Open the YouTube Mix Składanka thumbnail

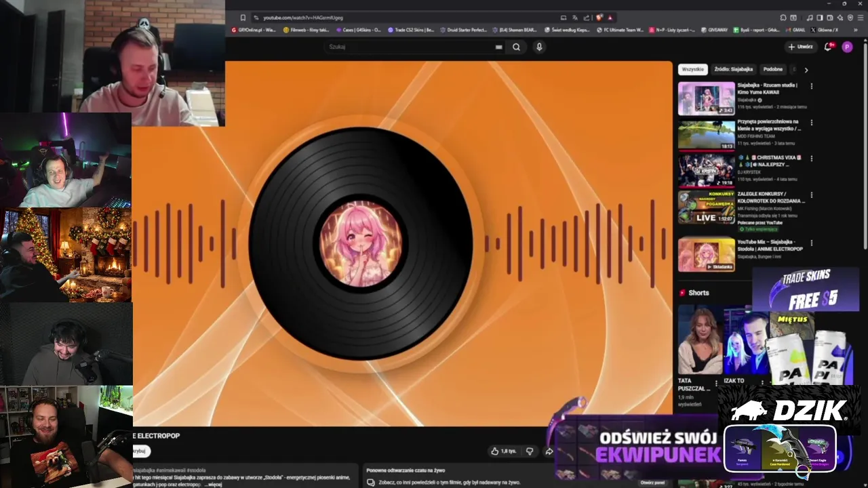point(706,255)
